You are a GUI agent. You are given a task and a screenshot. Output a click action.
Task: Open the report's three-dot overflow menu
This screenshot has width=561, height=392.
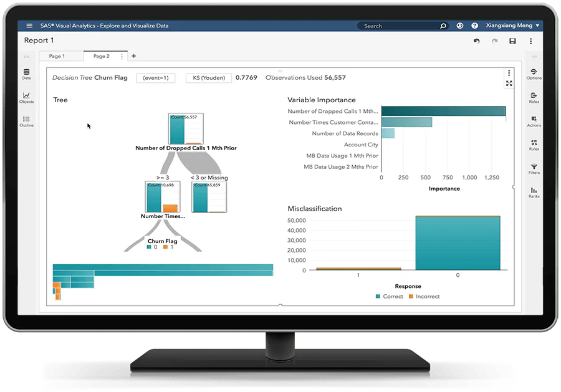530,41
